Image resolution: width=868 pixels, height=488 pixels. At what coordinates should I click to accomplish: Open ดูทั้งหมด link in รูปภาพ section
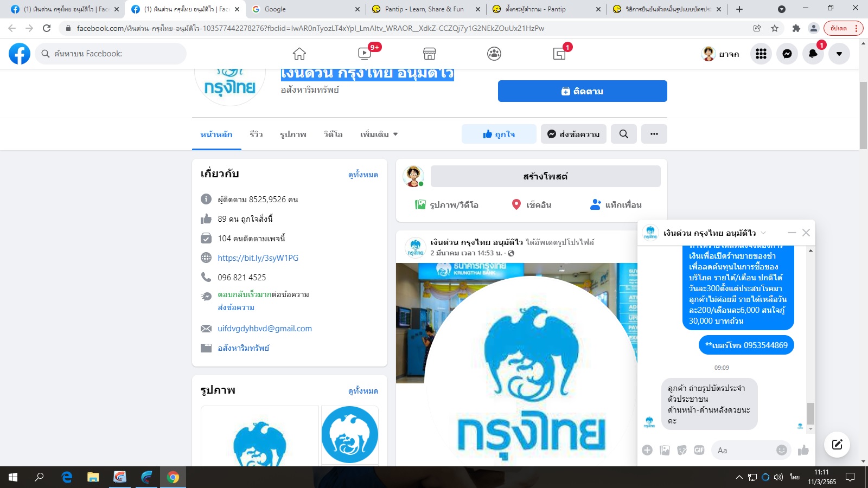[x=363, y=391]
